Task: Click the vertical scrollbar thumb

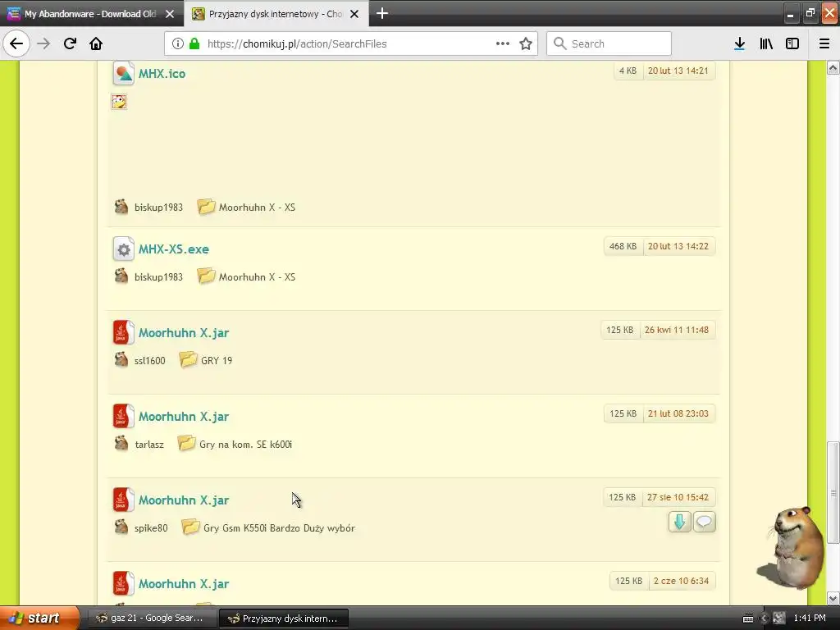Action: tap(833, 492)
